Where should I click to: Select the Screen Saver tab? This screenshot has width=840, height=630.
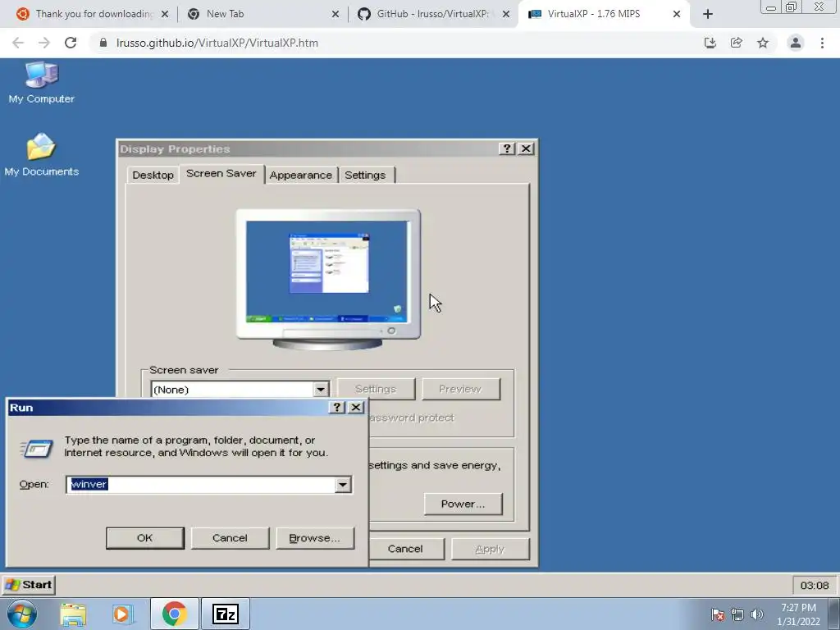pos(221,174)
